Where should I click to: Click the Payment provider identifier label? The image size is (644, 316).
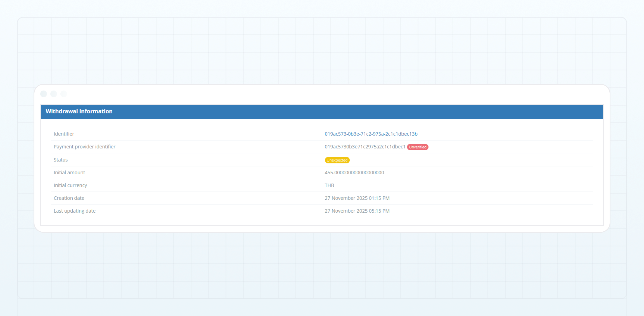tap(84, 147)
